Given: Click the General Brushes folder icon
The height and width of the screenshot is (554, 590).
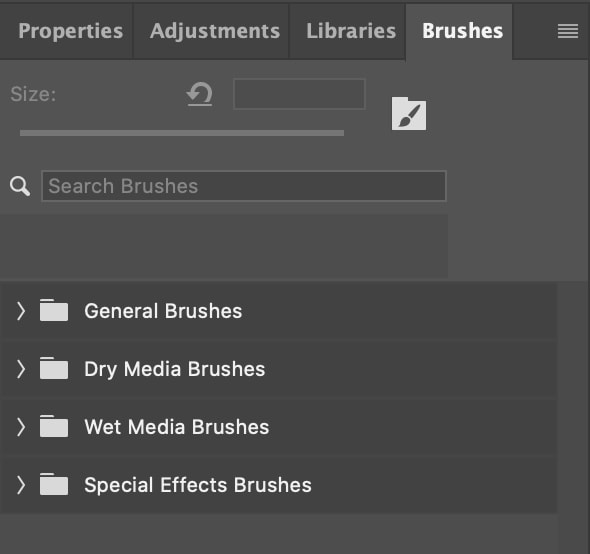Looking at the screenshot, I should pyautogui.click(x=54, y=310).
